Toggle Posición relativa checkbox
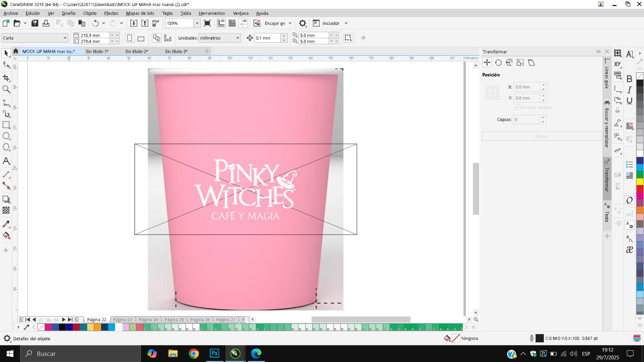Screen dimensions: 644x362 [516, 107]
